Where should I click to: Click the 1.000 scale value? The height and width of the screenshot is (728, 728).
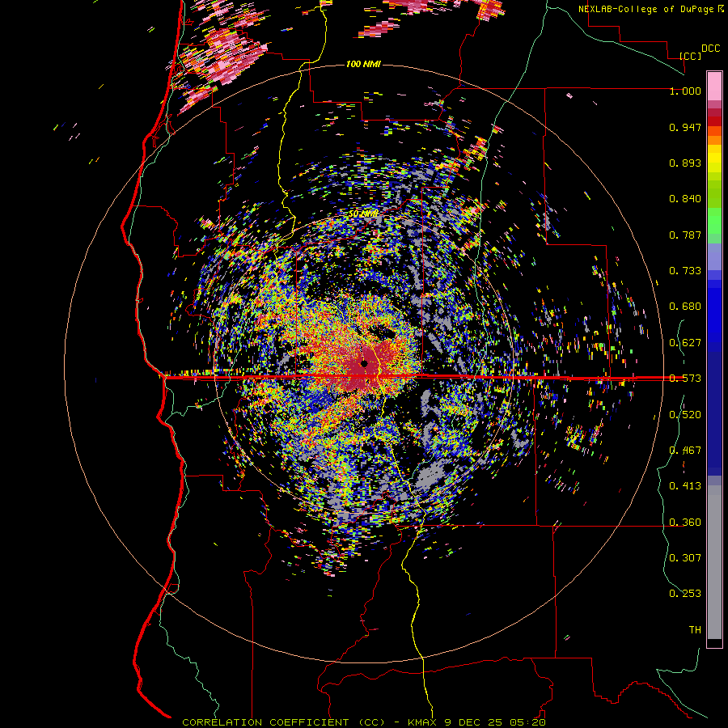pos(685,91)
